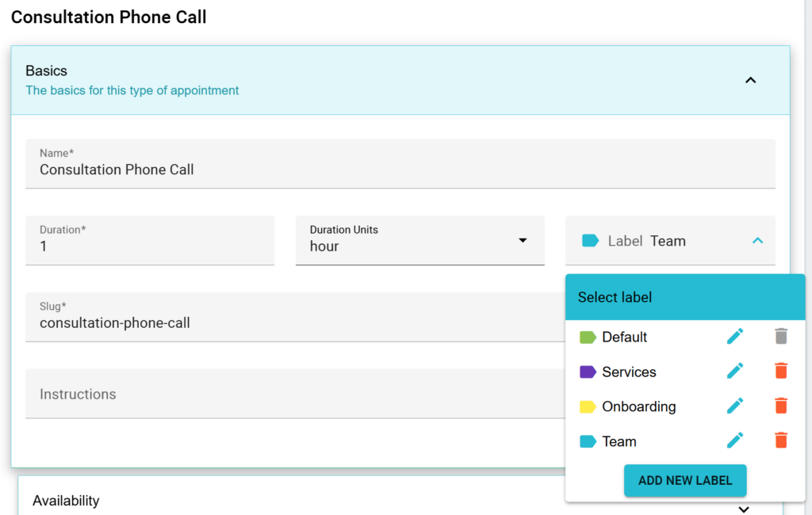812x515 pixels.
Task: Open the Duration Units dropdown
Action: click(x=523, y=240)
